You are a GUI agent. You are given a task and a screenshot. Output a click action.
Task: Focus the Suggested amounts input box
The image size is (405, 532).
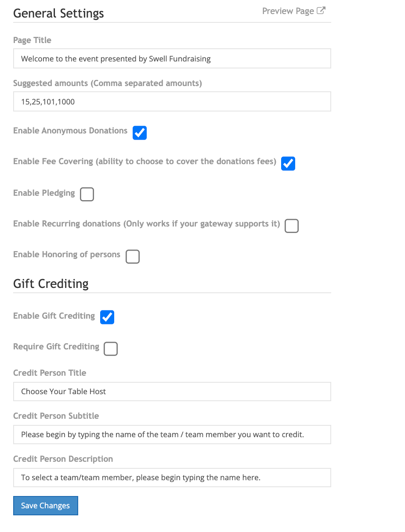click(x=172, y=102)
